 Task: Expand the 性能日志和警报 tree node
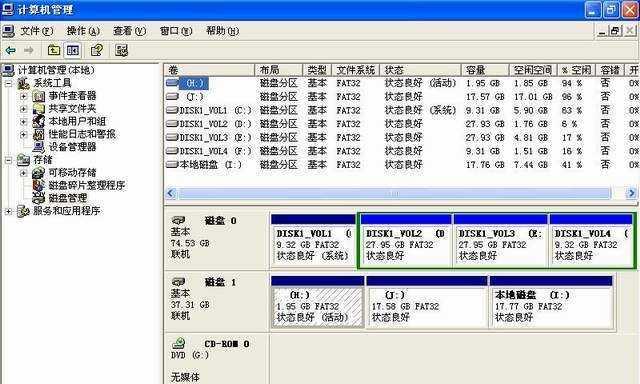click(x=23, y=134)
